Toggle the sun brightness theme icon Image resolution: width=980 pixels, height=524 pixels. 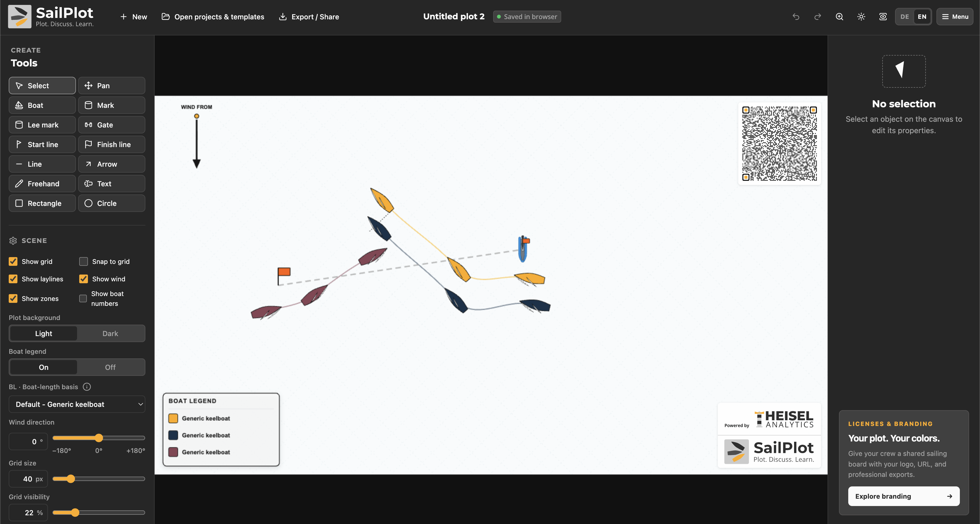tap(861, 17)
